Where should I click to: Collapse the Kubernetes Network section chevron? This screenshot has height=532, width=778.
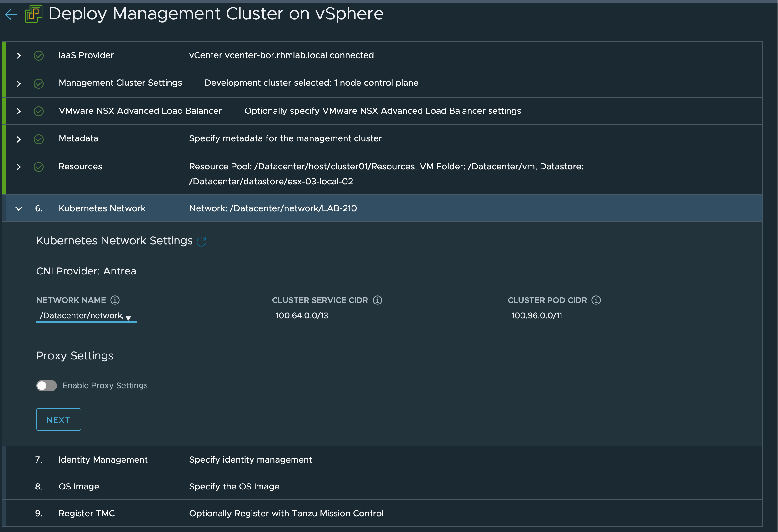[19, 208]
